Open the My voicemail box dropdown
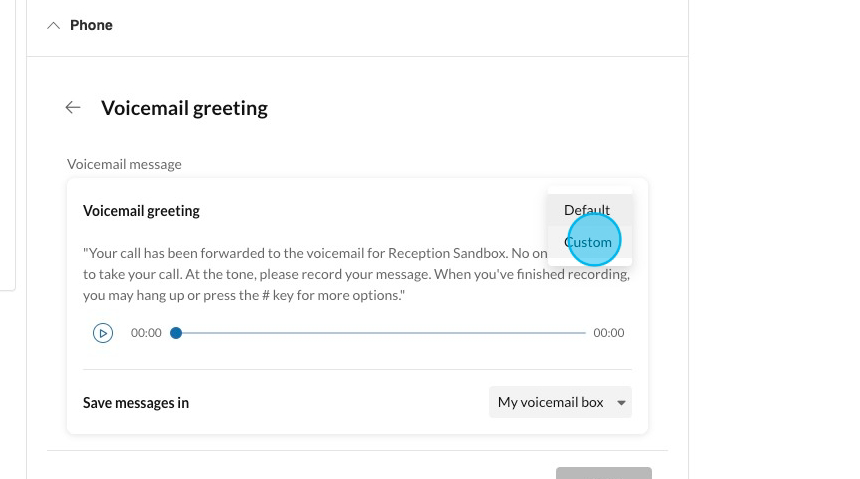This screenshot has height=479, width=860. 559,402
